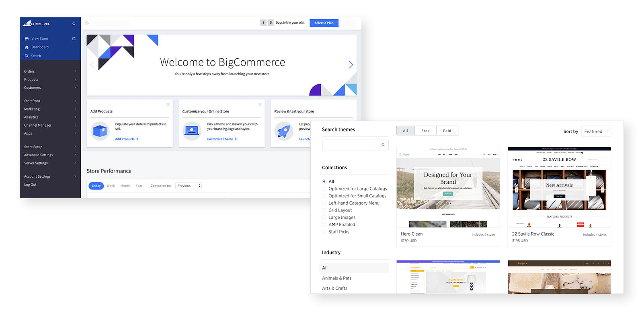Click the BigCommerce logo in sidebar
The image size is (644, 314).
[x=37, y=23]
